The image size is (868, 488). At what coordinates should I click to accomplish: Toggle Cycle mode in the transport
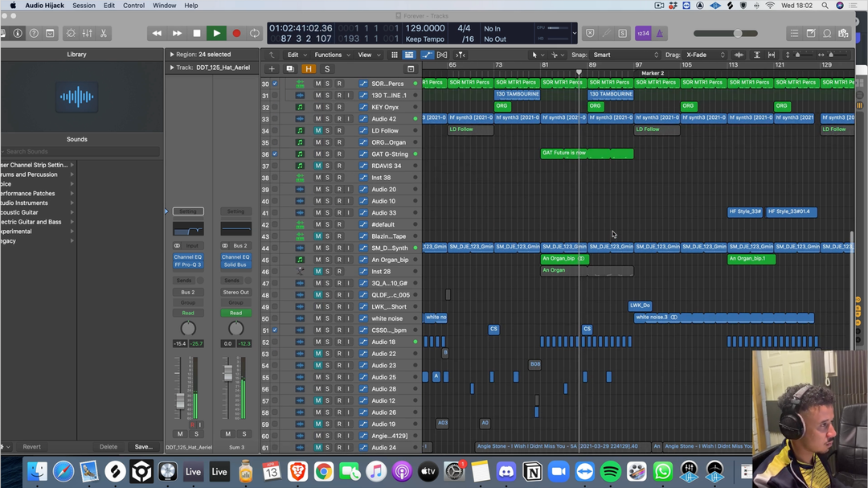click(255, 33)
